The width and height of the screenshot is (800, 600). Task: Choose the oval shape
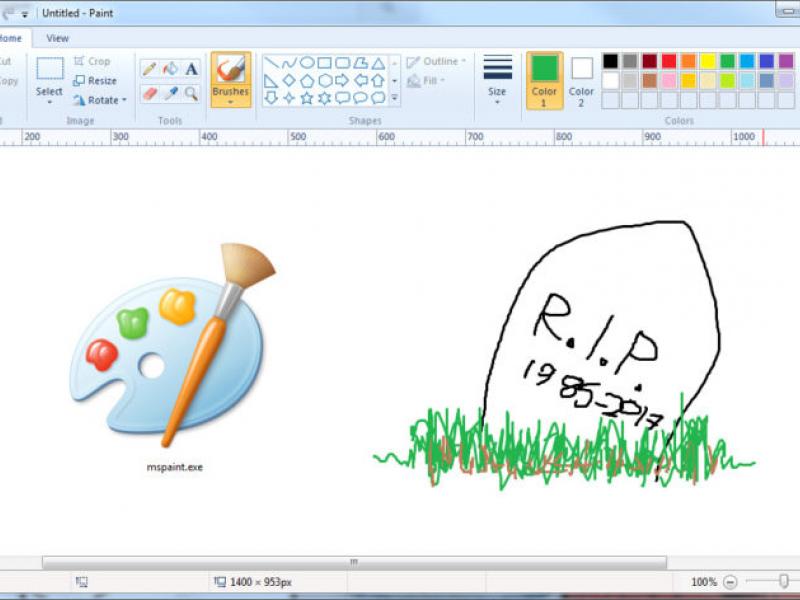[307, 62]
